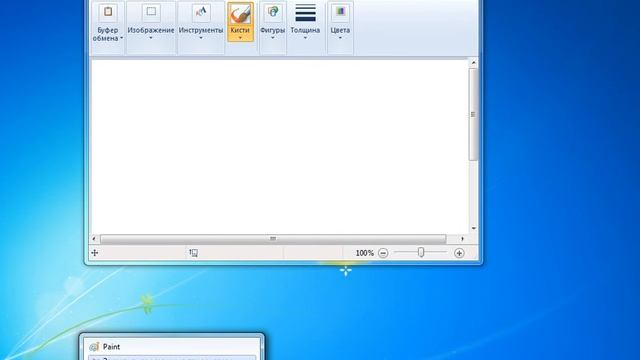This screenshot has height=360, width=640.
Task: Open the Цвета colors group icon
Action: [340, 12]
